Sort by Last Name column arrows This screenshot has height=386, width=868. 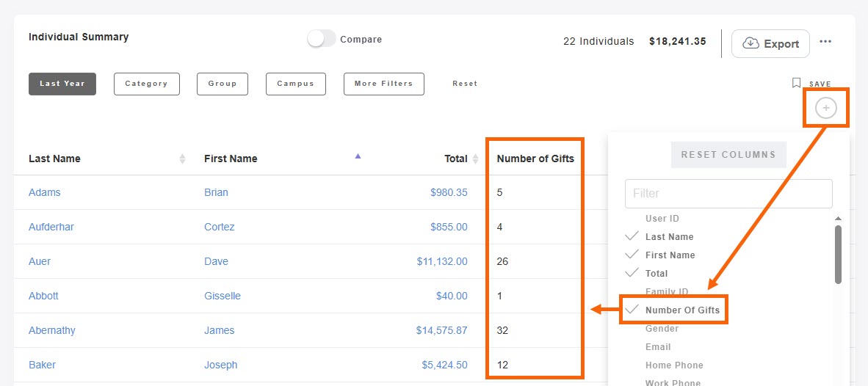(182, 159)
